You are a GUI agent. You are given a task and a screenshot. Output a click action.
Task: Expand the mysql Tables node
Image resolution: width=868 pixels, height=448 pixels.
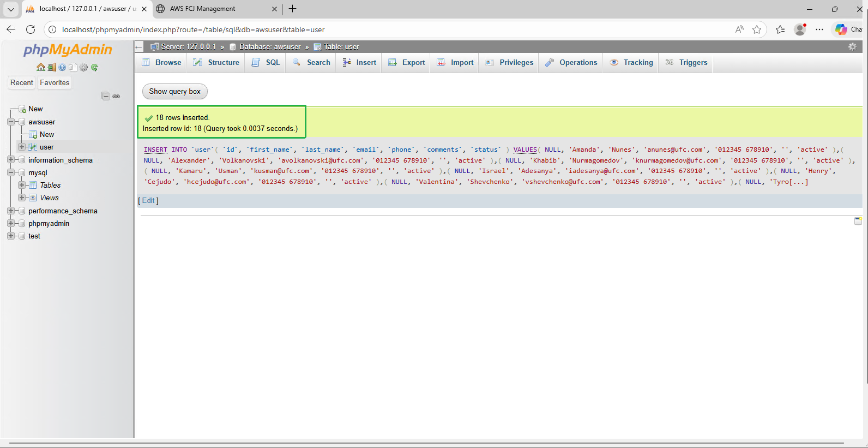pos(22,185)
